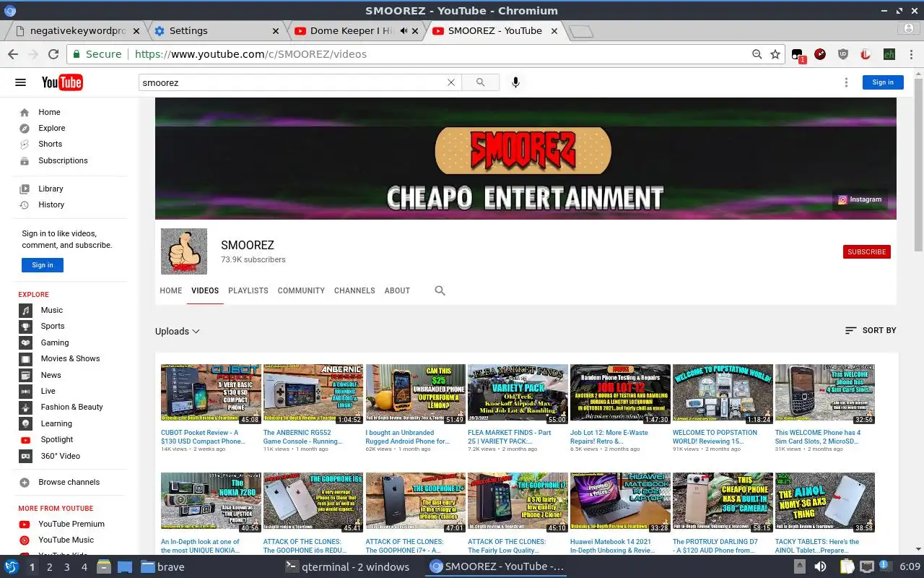Switch to the Settings browser tab
Image resolution: width=924 pixels, height=578 pixels.
point(217,31)
